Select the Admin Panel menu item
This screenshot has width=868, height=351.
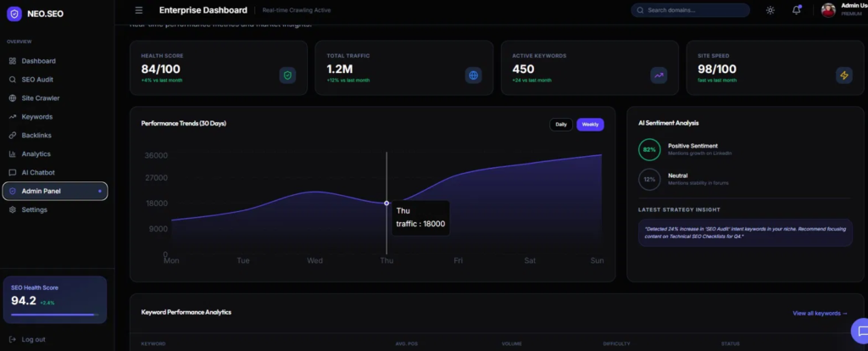(55, 191)
